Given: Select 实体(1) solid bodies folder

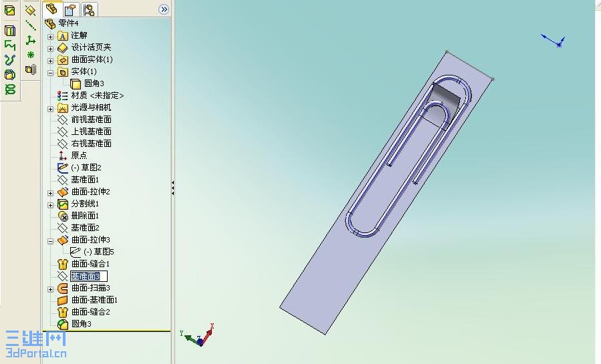Looking at the screenshot, I should pyautogui.click(x=84, y=71).
